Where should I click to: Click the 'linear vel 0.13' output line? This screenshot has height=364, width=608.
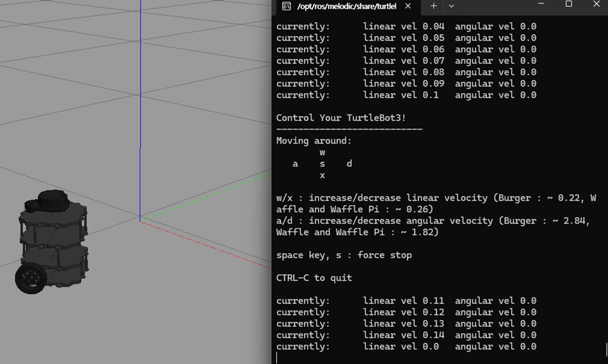tap(406, 324)
